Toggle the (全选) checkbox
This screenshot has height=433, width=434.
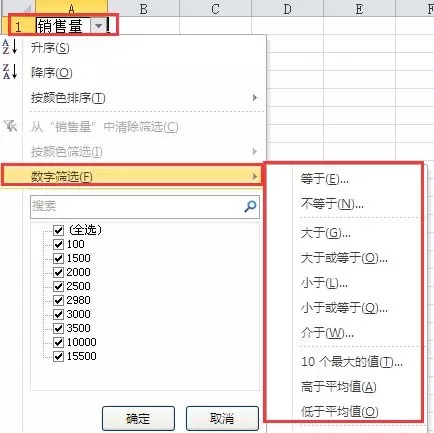59,230
